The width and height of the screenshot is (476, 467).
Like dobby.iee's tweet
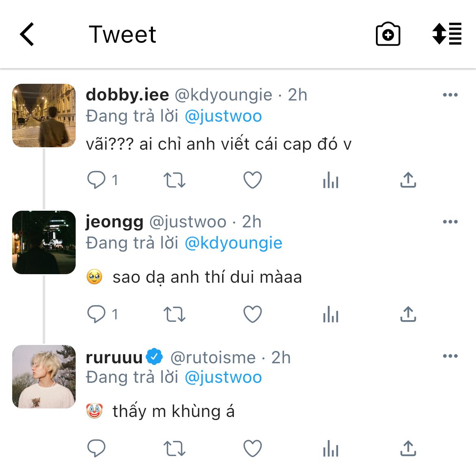tap(252, 180)
